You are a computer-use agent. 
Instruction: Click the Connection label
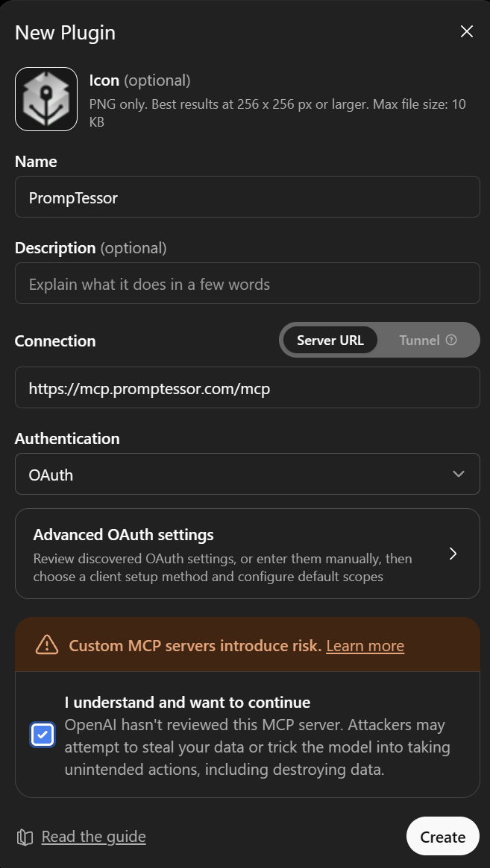coord(55,341)
